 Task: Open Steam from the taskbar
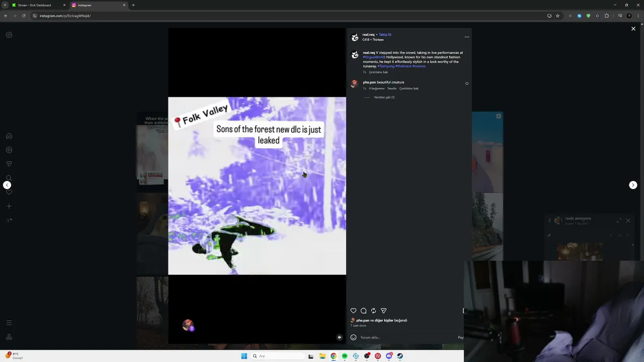400,356
